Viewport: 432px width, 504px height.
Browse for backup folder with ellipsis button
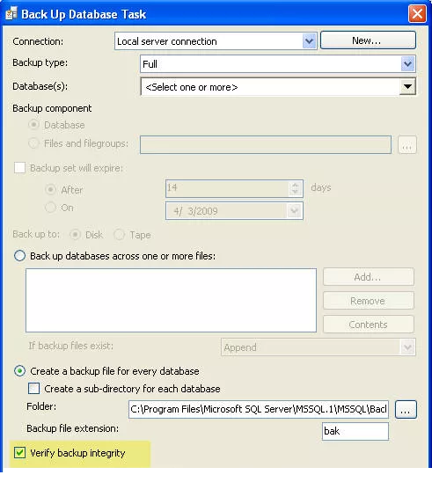pyautogui.click(x=406, y=410)
